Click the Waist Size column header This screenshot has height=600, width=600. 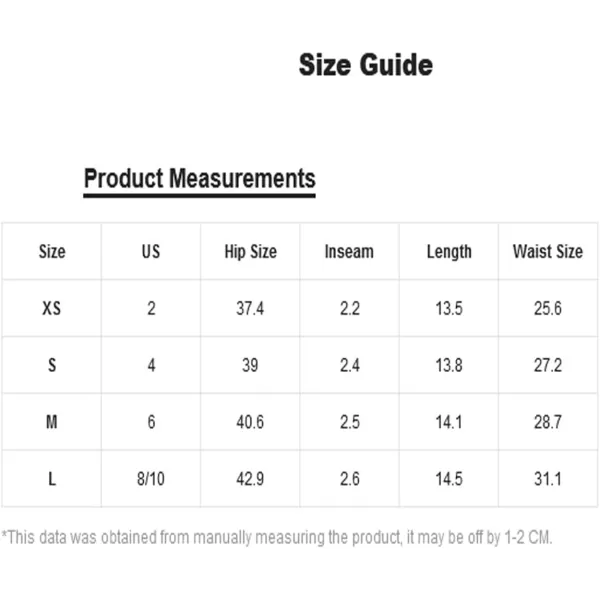point(548,251)
